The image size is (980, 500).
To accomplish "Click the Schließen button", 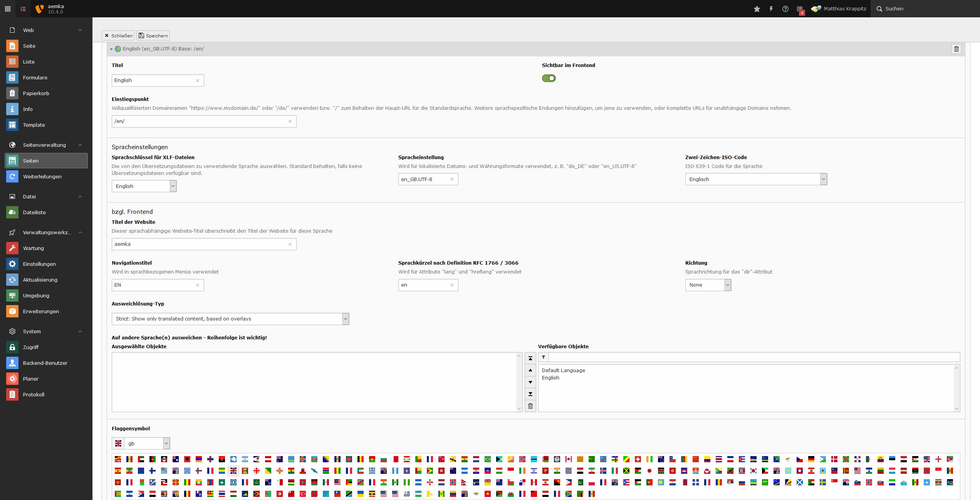I will tap(118, 36).
